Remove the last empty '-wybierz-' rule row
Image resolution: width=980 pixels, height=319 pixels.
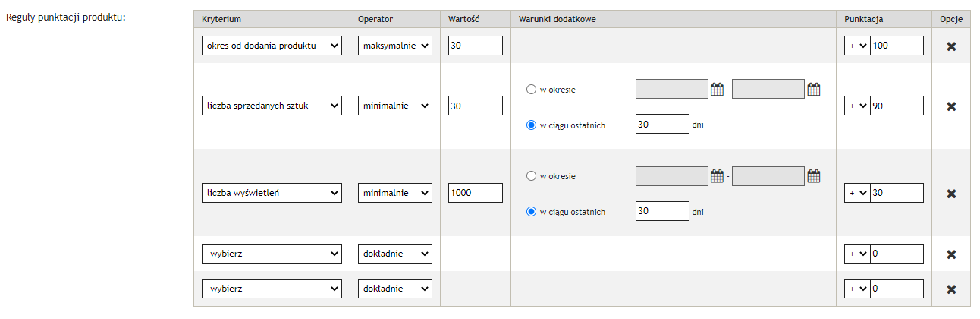(x=950, y=289)
